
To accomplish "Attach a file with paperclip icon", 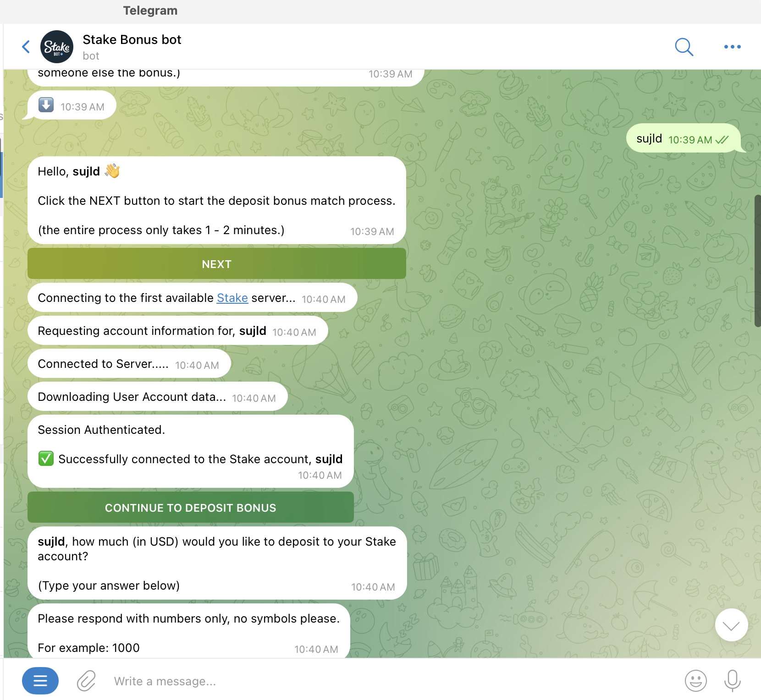I will pyautogui.click(x=86, y=681).
